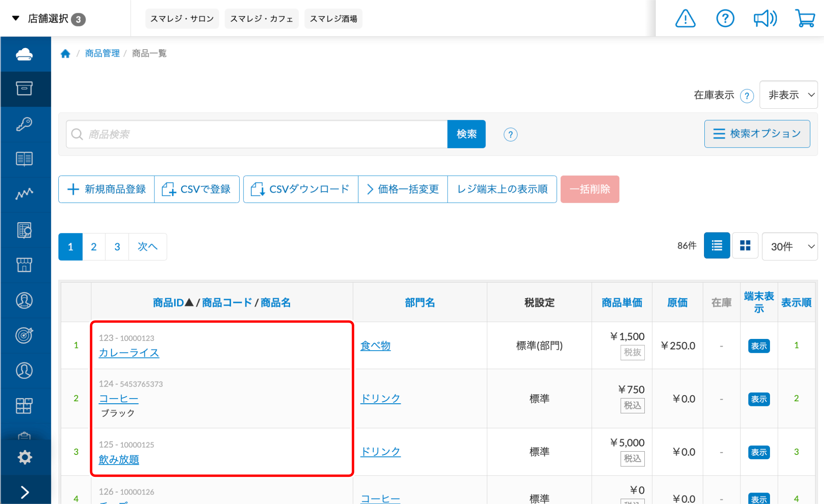Click the settings gear sidebar icon

[x=24, y=457]
